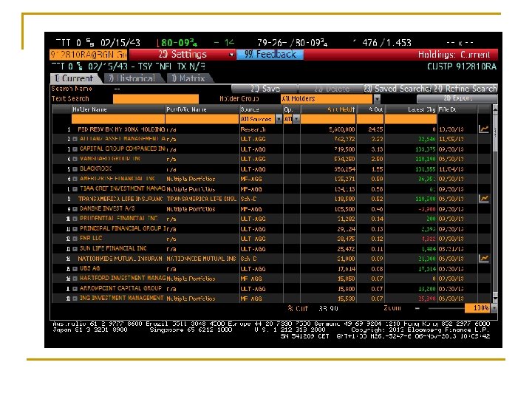Screen dimensions: 532x399
Task: Expand the DANSKE INVEST A/S row
Action: pyautogui.click(x=75, y=209)
